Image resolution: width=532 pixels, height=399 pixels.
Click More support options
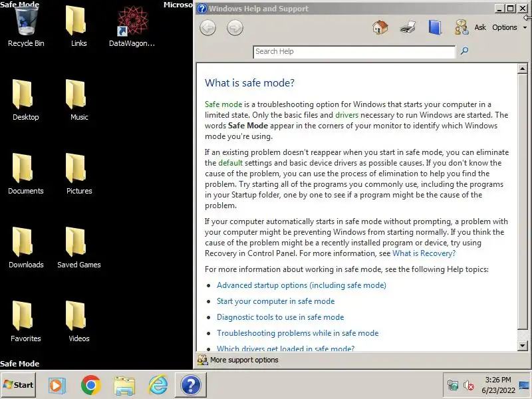point(238,360)
